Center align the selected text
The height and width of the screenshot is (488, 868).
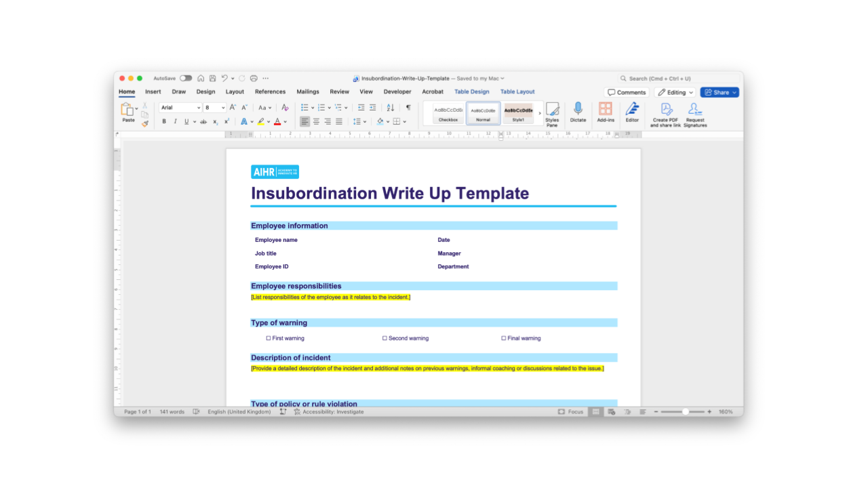point(316,122)
